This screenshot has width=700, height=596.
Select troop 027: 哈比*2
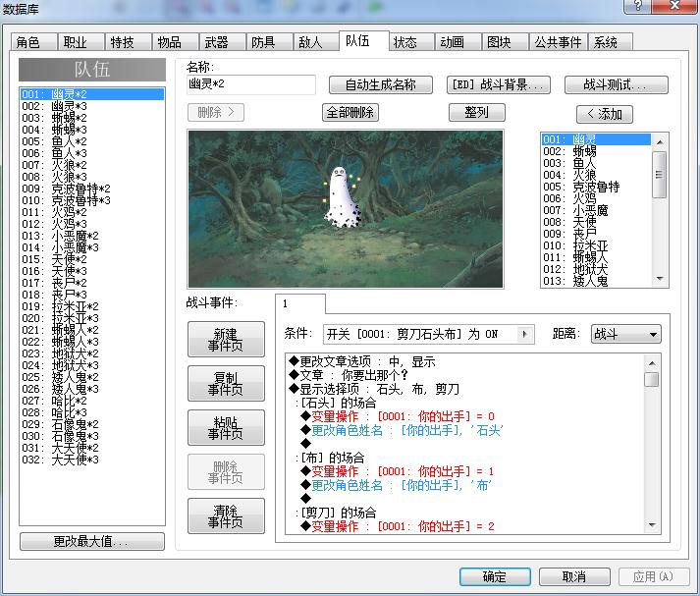click(x=92, y=401)
